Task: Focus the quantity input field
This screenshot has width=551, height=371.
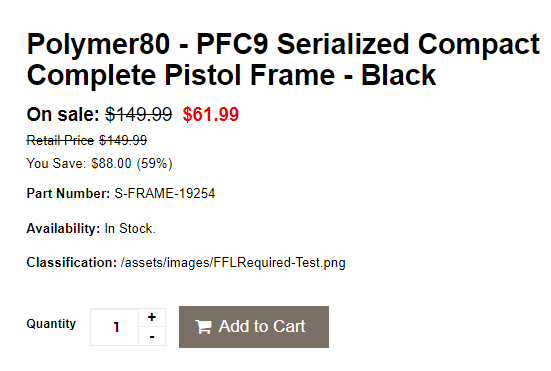Action: 115,327
